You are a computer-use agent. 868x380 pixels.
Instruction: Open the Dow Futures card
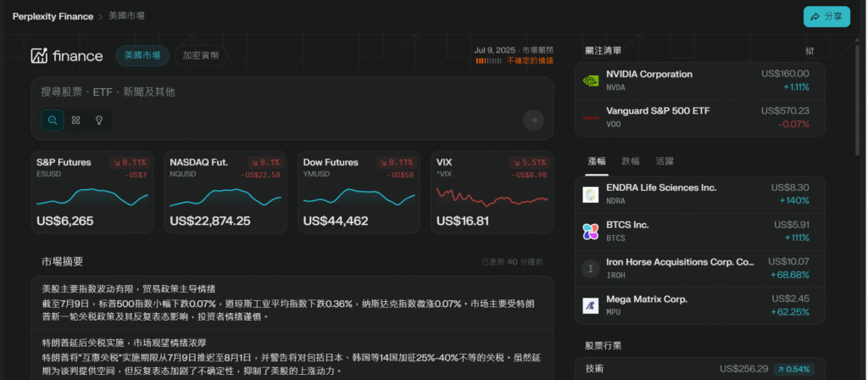click(x=359, y=193)
